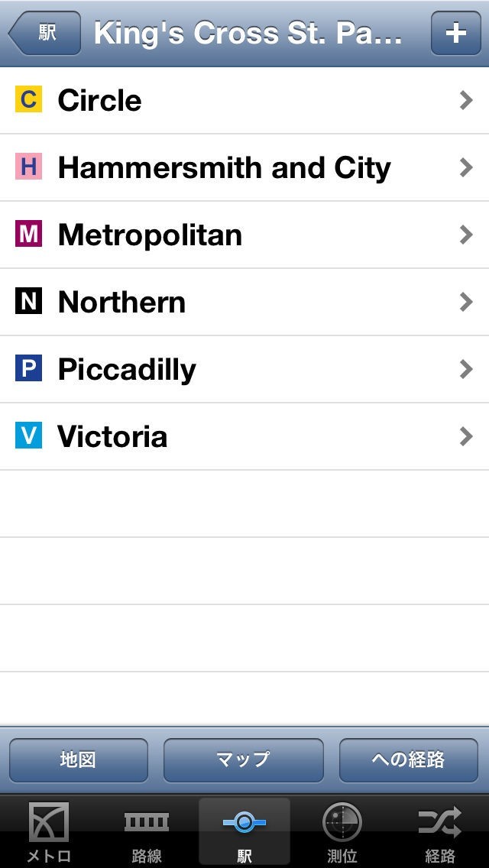Switch to the 路線 lines tab
The image size is (489, 868).
click(147, 833)
